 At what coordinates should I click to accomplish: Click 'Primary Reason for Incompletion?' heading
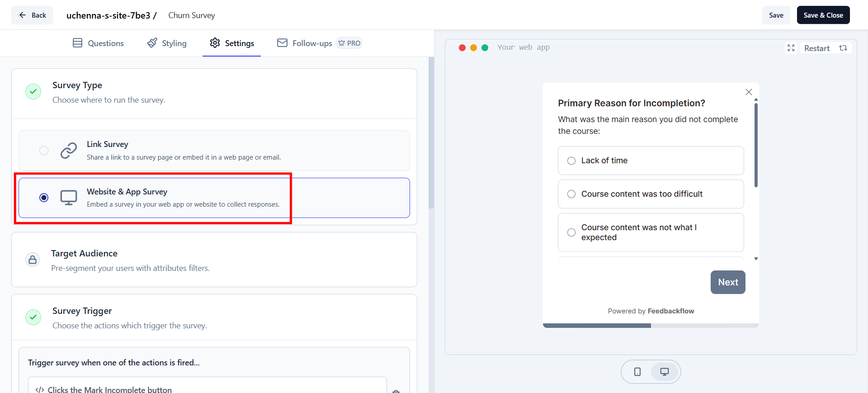[x=632, y=103]
